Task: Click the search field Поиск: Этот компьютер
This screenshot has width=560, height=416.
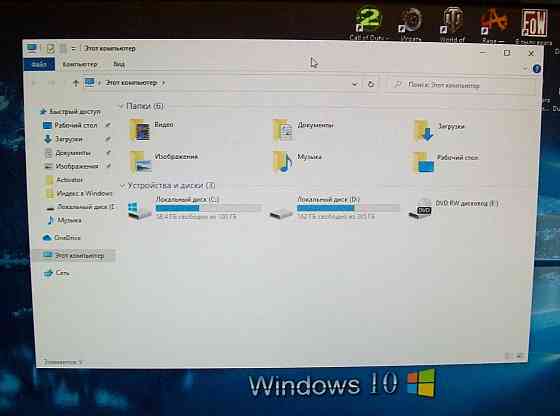Action: coord(460,85)
